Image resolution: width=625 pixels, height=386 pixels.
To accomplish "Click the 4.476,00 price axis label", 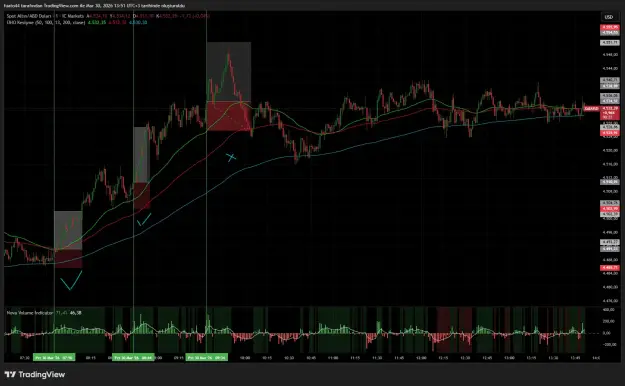I will (610, 301).
